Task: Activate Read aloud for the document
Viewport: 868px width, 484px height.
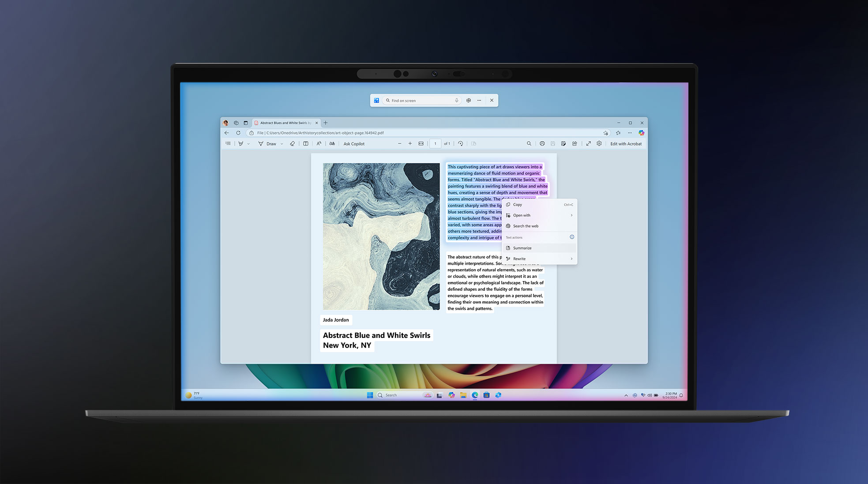Action: (x=319, y=143)
